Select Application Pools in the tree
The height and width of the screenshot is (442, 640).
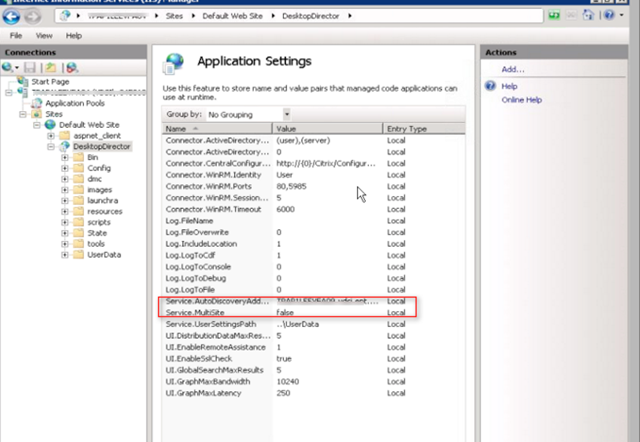(x=75, y=103)
